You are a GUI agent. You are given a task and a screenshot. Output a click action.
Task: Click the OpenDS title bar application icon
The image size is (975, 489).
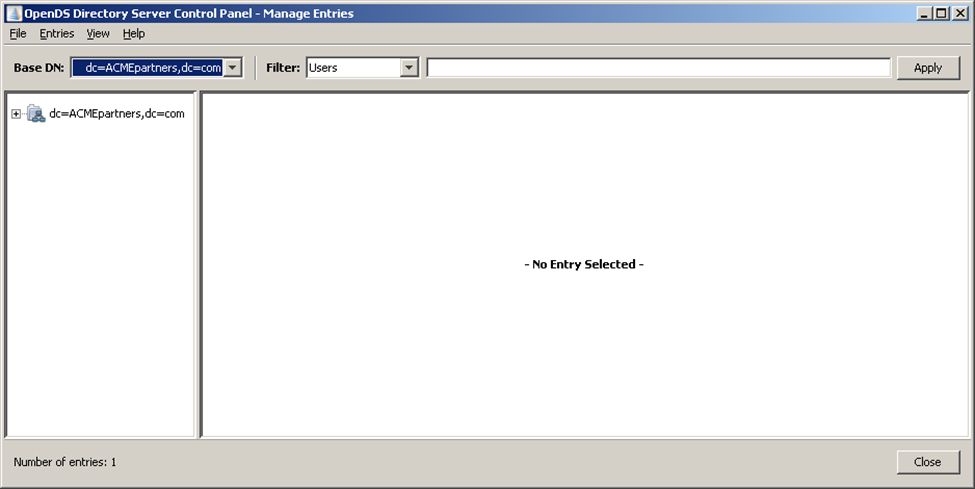click(x=14, y=13)
